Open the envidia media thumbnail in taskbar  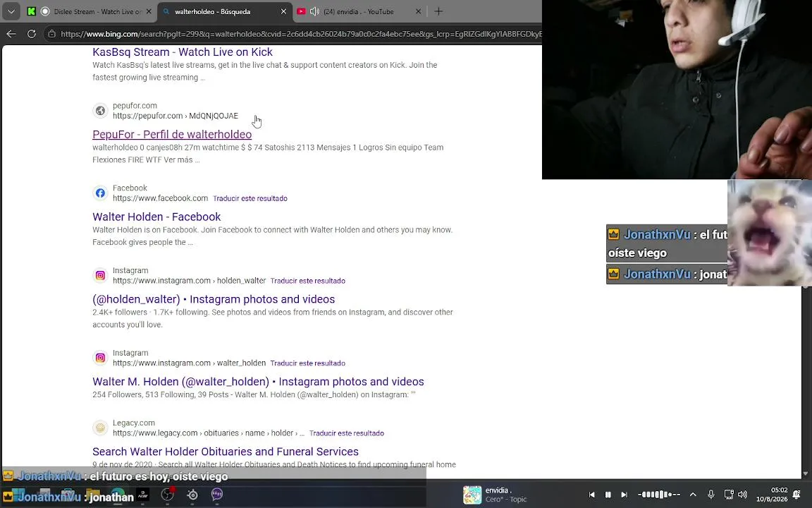pos(472,495)
